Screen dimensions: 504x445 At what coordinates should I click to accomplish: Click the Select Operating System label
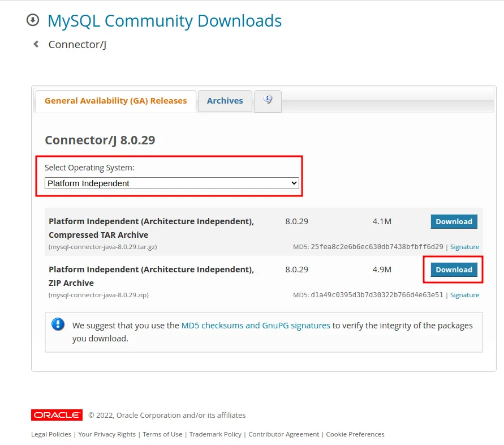pos(89,168)
